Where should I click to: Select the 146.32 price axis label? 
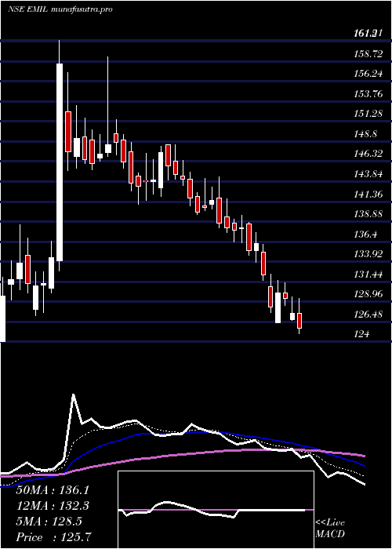368,154
